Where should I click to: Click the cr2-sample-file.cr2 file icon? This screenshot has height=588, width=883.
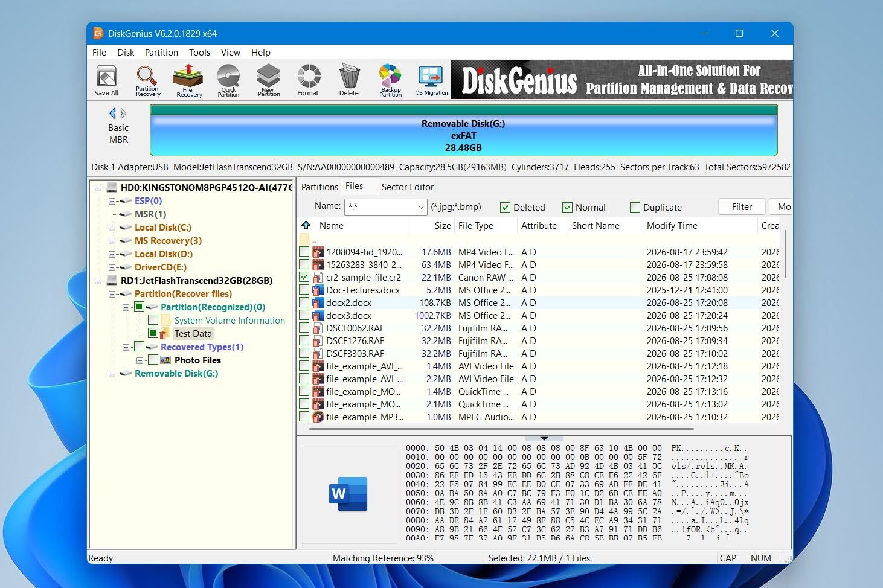(x=318, y=278)
